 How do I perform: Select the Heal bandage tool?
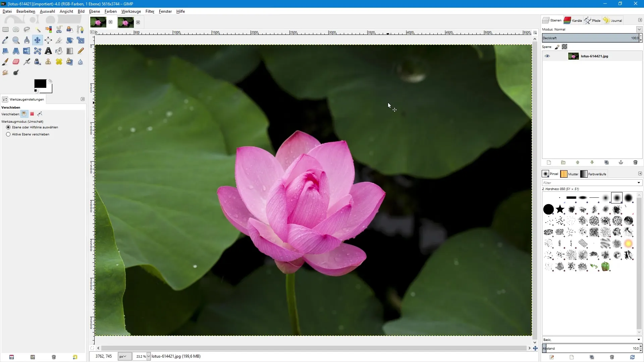click(59, 62)
